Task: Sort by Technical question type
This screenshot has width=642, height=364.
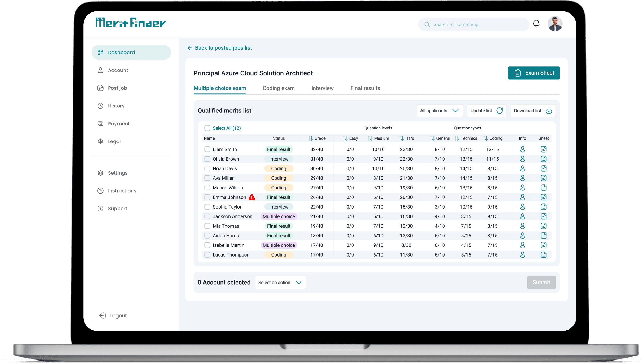Action: pyautogui.click(x=457, y=138)
